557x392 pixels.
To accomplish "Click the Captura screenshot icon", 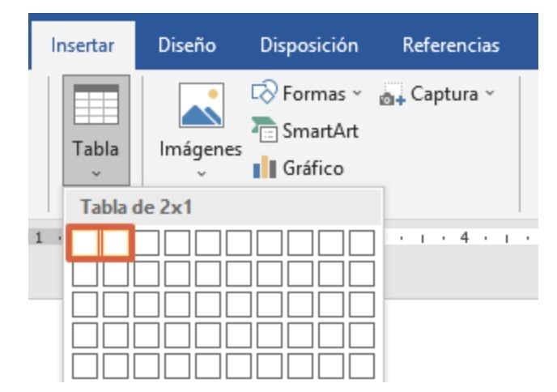I will pyautogui.click(x=392, y=96).
